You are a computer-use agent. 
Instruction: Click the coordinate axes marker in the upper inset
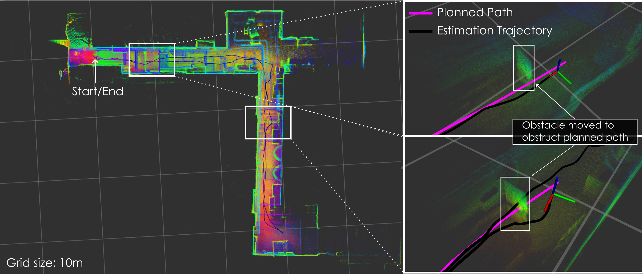[x=558, y=71]
